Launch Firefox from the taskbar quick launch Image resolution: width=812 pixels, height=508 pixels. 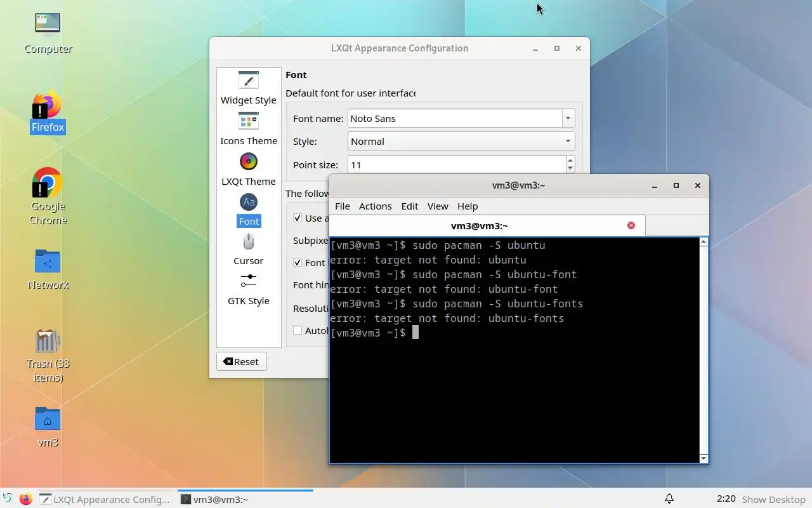tap(25, 498)
